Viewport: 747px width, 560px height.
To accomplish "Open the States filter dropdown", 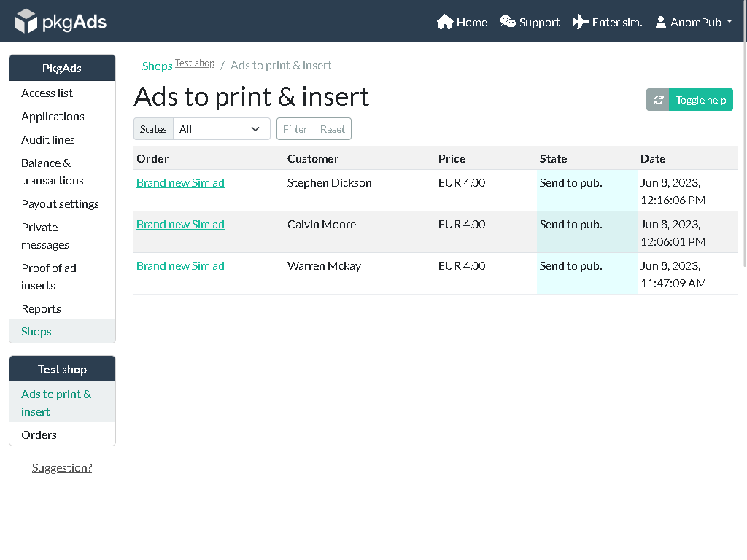I will [x=221, y=129].
